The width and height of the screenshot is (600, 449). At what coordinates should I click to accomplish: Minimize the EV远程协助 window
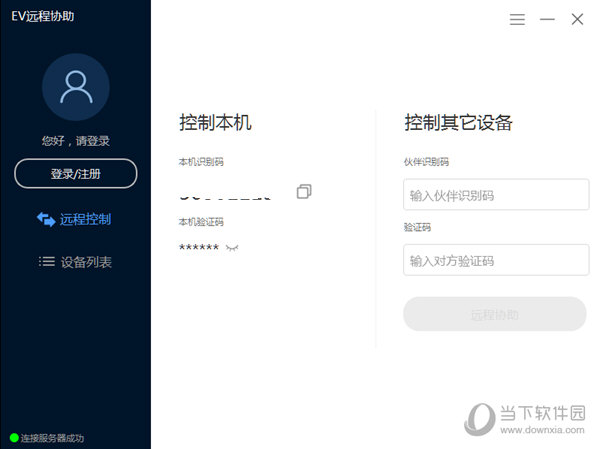click(x=547, y=19)
